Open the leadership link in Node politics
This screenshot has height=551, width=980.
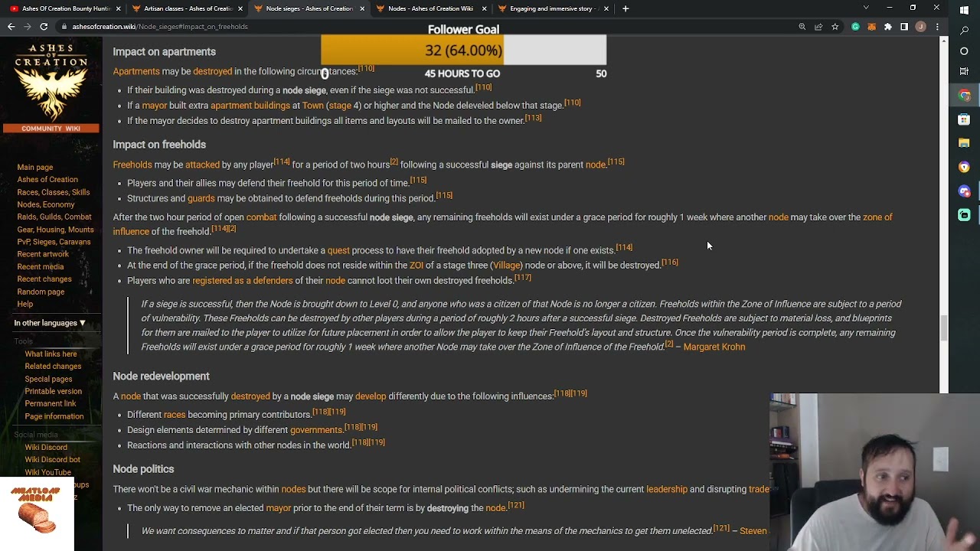(667, 489)
